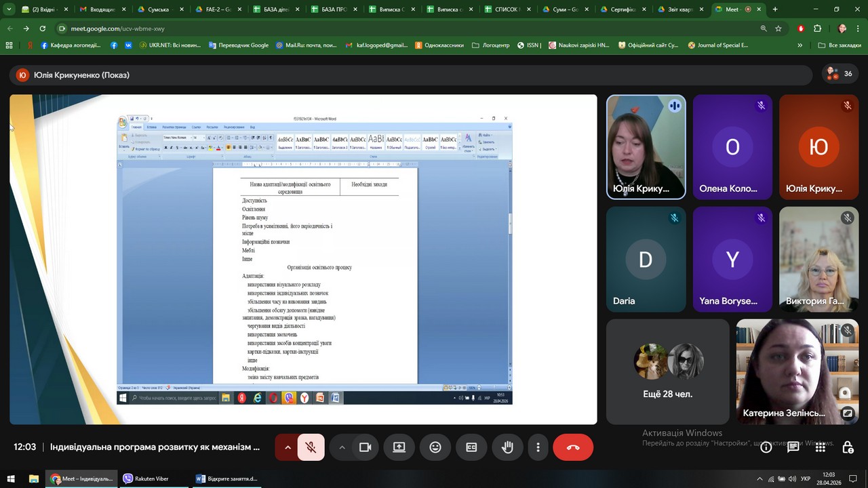Click the red leave call button
868x488 pixels.
(x=573, y=447)
